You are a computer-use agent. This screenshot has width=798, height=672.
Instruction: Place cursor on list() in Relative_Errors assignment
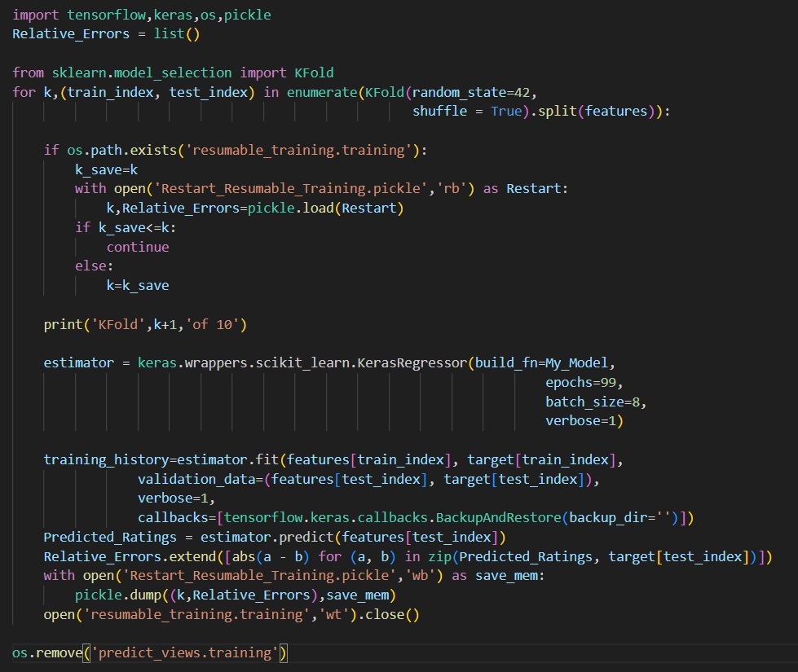click(x=177, y=33)
